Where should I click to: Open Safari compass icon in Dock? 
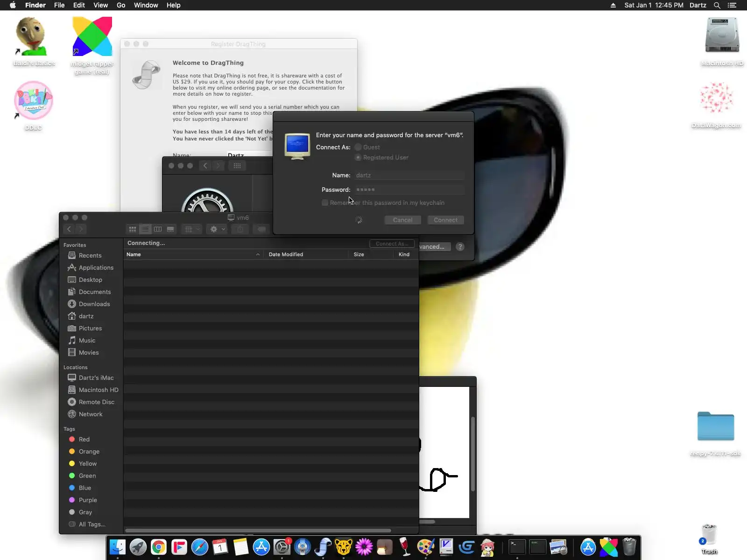[200, 547]
